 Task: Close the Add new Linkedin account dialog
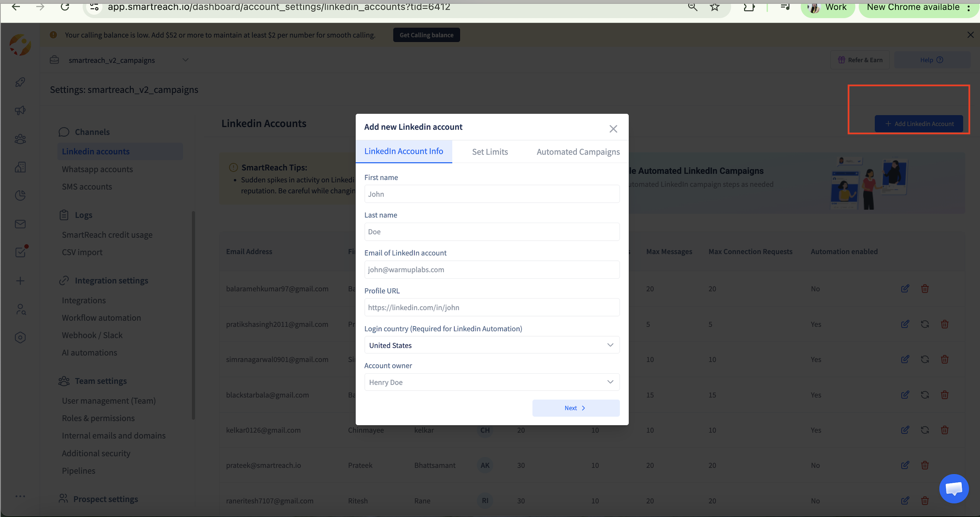613,129
